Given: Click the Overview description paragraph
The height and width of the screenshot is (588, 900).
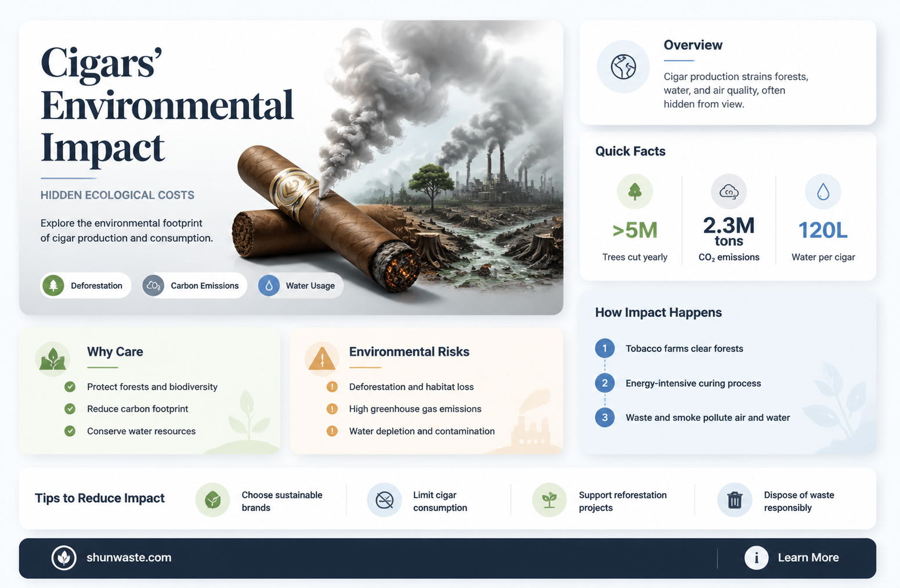Looking at the screenshot, I should pyautogui.click(x=736, y=90).
